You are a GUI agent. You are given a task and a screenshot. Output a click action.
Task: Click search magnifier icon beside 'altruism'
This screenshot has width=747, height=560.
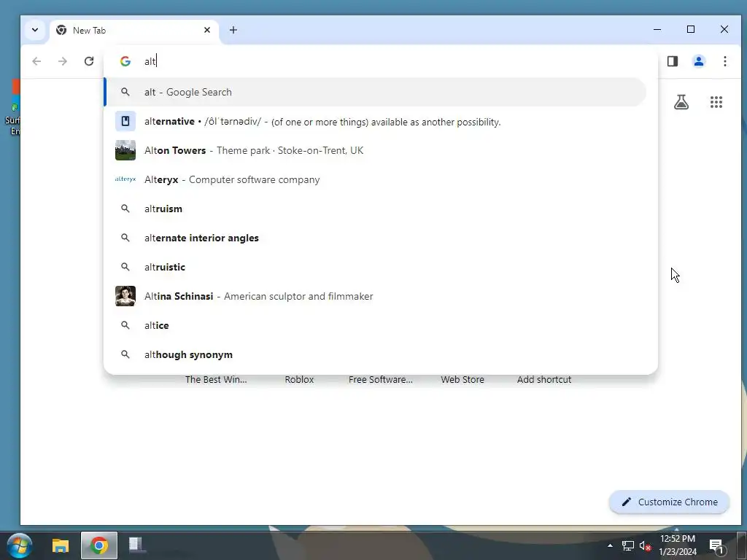[x=125, y=209]
